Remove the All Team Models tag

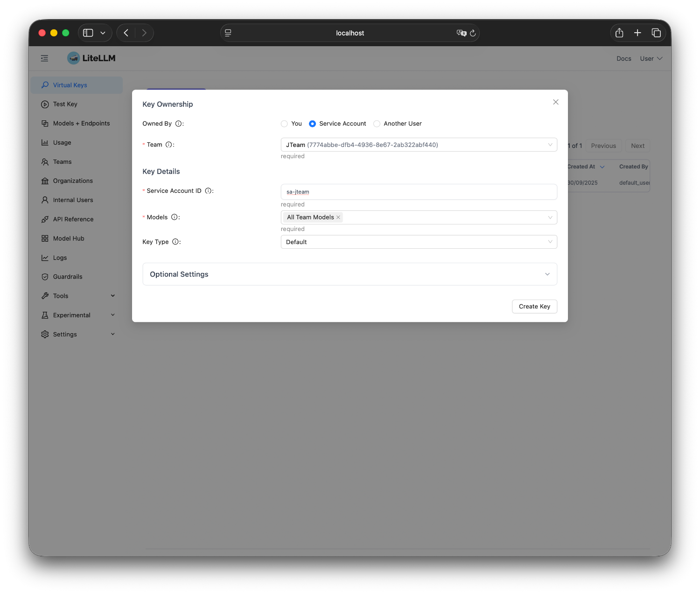(x=338, y=217)
